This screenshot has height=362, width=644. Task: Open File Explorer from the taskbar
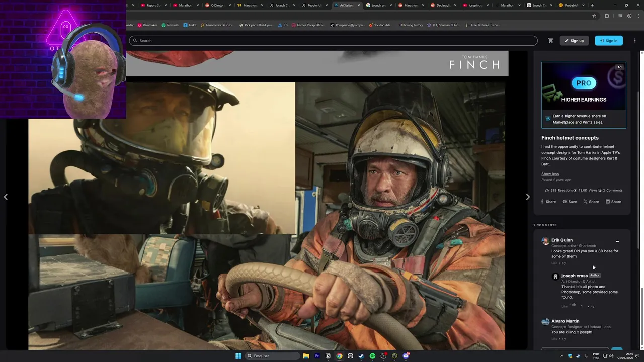tap(306, 356)
